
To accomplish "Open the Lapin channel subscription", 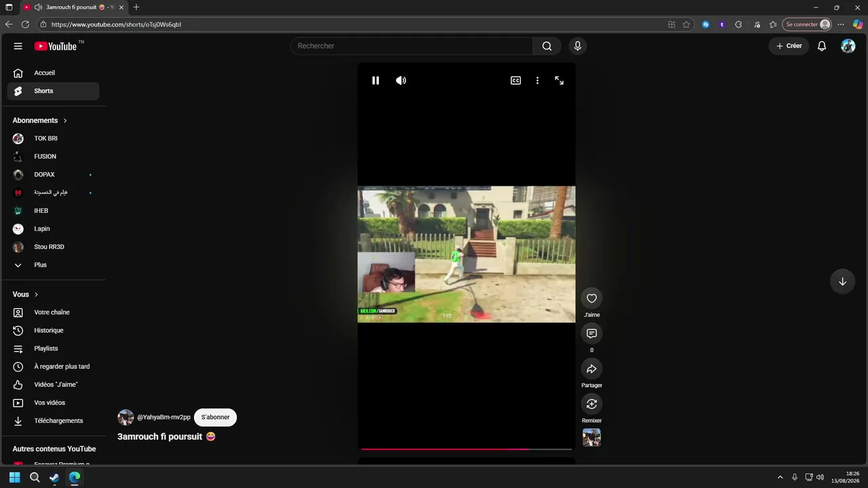I will click(x=54, y=229).
